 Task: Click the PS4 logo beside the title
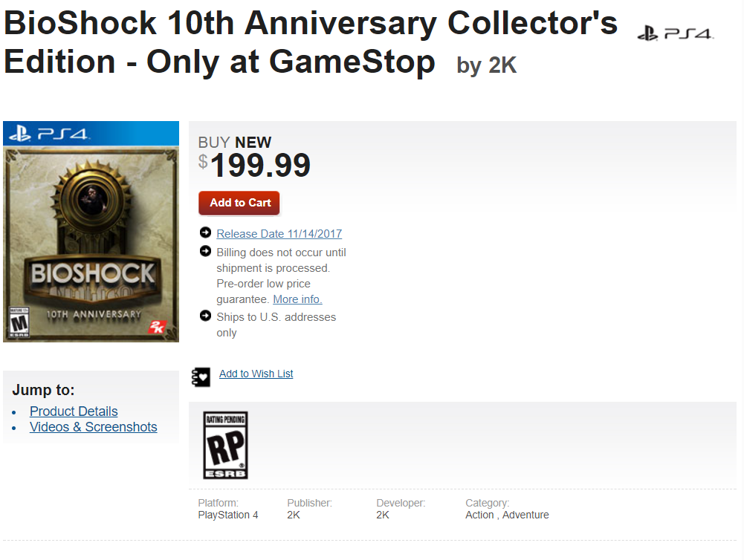(675, 33)
